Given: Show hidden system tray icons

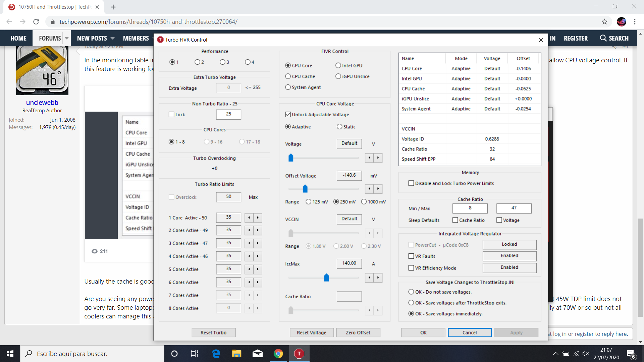Looking at the screenshot, I should coord(556,354).
